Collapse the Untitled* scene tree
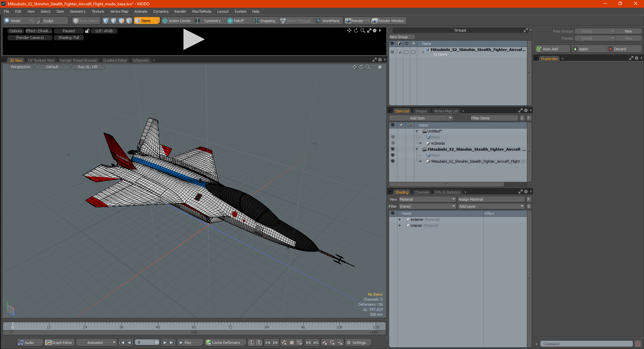The image size is (644, 349). (417, 131)
